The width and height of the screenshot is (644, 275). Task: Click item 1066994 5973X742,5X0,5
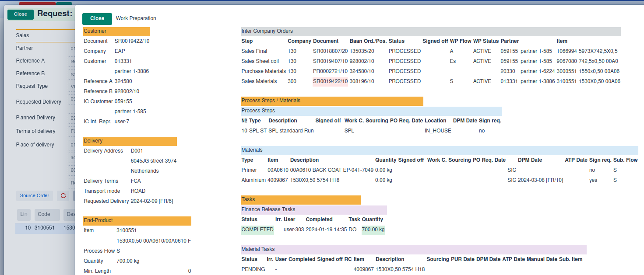pos(587,51)
